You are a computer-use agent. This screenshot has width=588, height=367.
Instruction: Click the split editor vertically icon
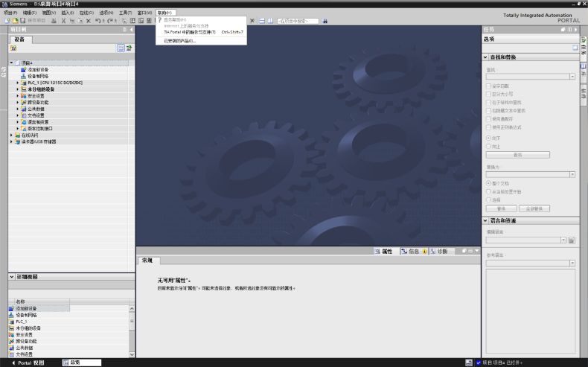[270, 21]
